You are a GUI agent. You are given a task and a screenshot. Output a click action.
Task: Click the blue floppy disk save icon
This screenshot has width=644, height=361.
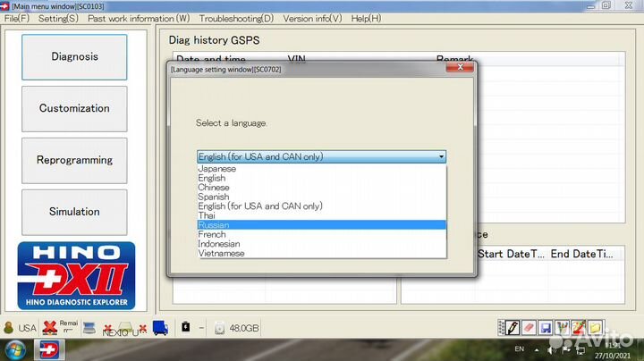[545, 328]
